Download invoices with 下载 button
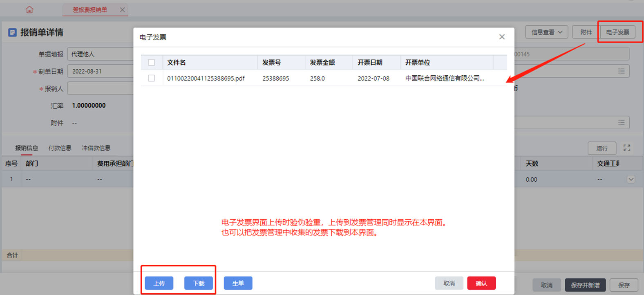Screen dimensions: 644x295 pyautogui.click(x=199, y=283)
